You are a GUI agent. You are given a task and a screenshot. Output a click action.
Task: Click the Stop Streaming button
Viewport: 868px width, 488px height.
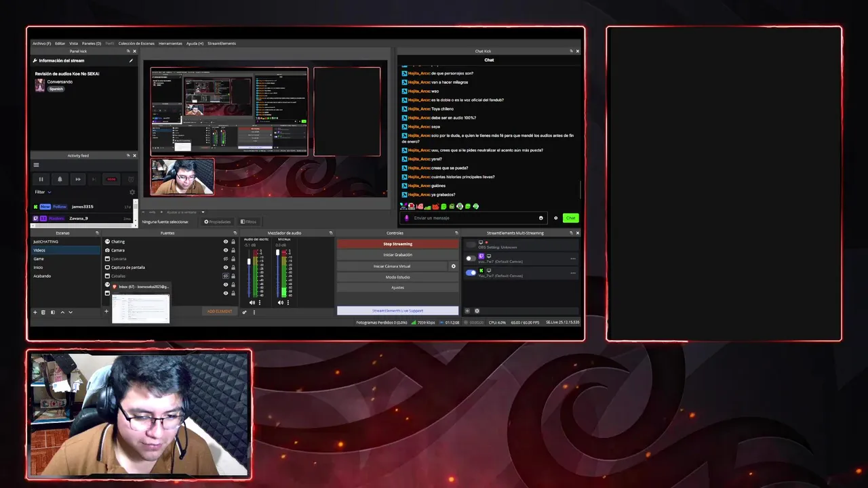click(397, 244)
